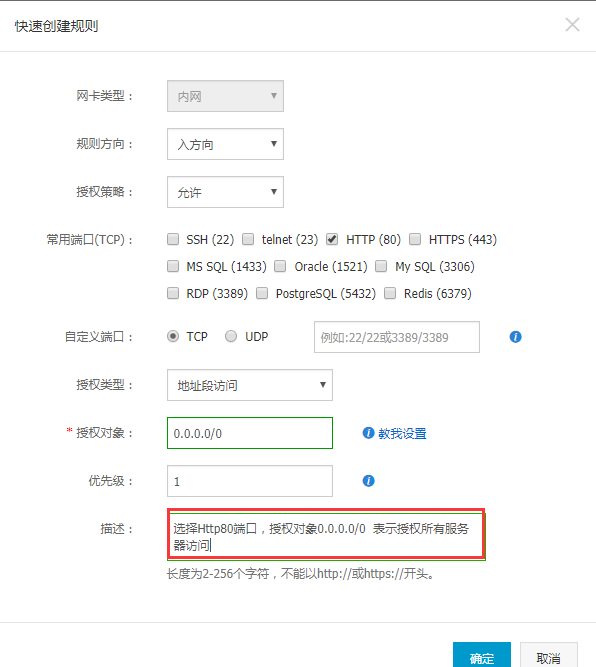Confirm with the 确定 button
Viewport: 596px width, 667px height.
pos(482,655)
